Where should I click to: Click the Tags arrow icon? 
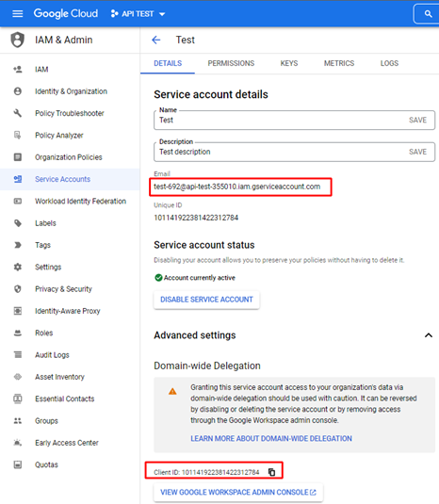coord(18,245)
